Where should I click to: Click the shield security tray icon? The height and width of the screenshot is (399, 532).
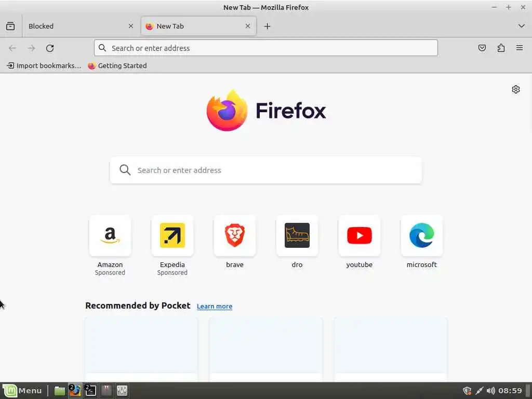(467, 391)
